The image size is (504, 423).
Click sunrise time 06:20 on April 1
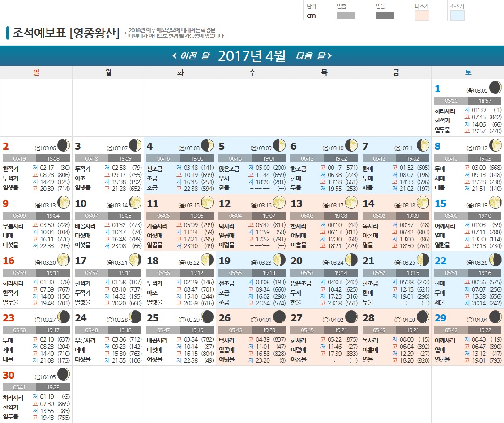coord(451,101)
